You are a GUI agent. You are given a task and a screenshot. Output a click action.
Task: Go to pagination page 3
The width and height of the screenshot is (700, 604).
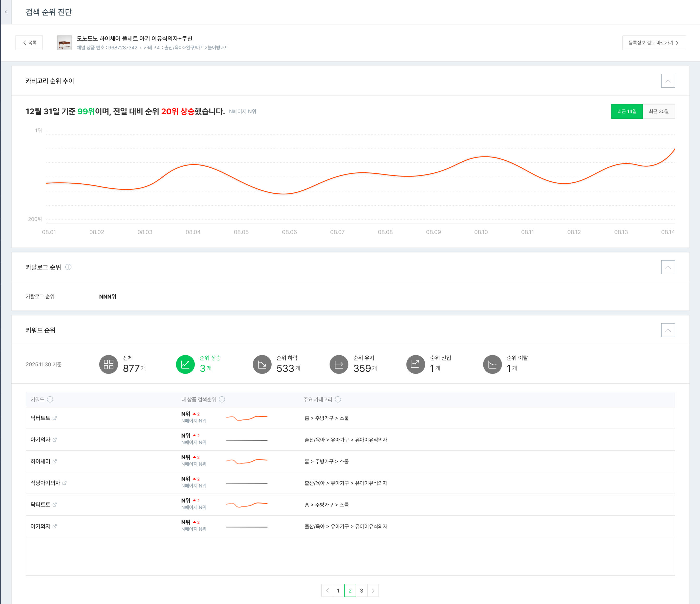[x=362, y=590]
